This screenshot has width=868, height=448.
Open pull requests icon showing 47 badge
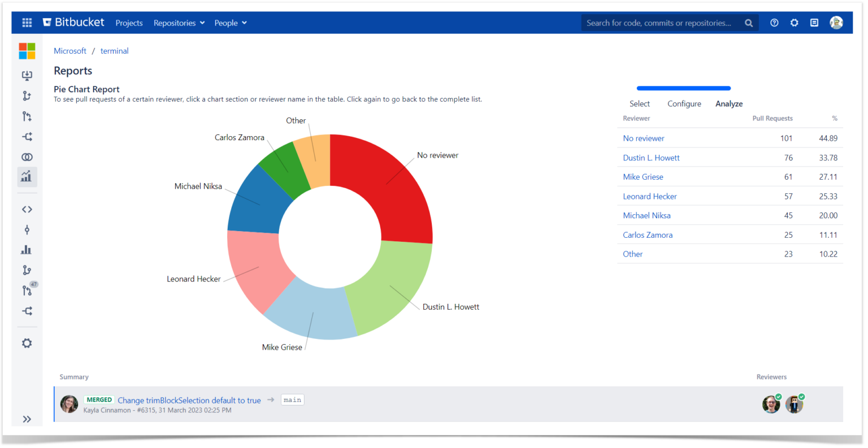click(27, 290)
